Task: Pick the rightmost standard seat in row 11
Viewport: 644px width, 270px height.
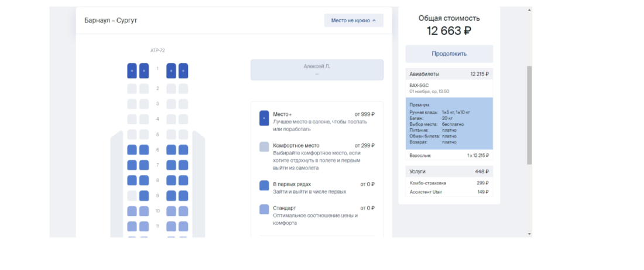Action: 183,226
